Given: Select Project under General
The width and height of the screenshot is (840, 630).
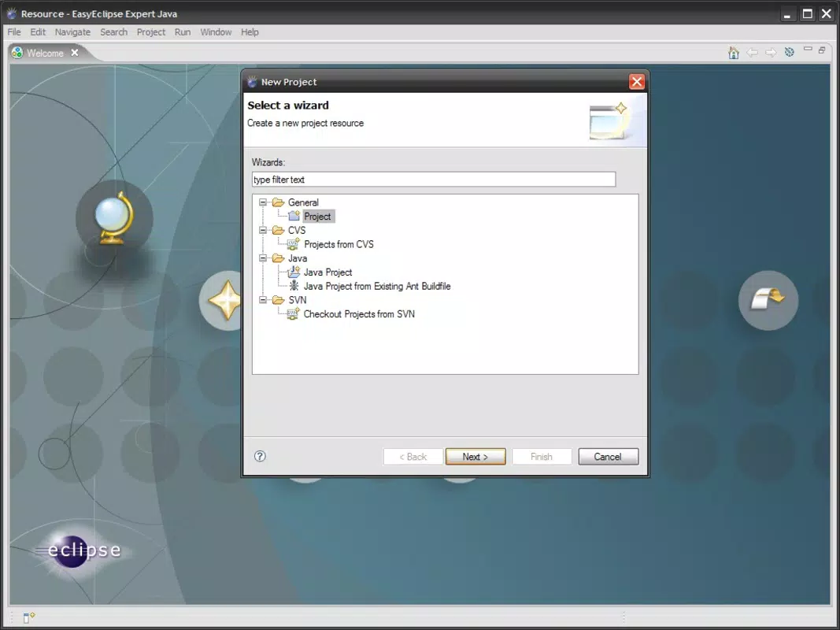Looking at the screenshot, I should 318,217.
